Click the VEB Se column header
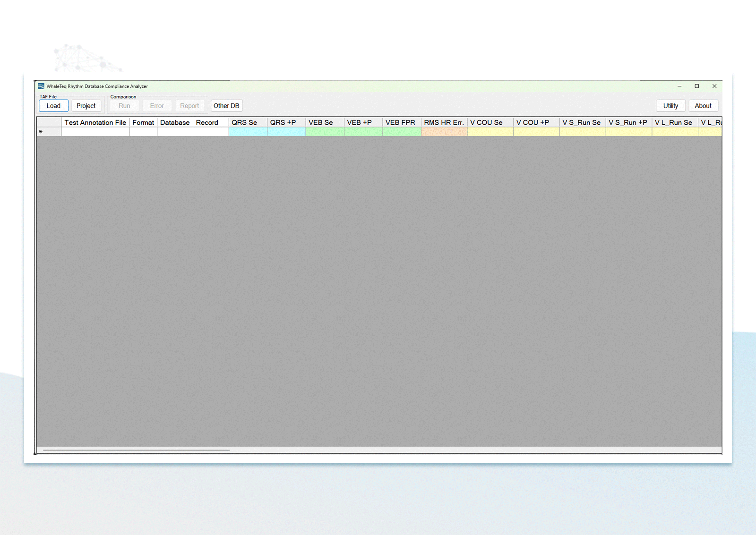This screenshot has width=756, height=535. [x=325, y=122]
